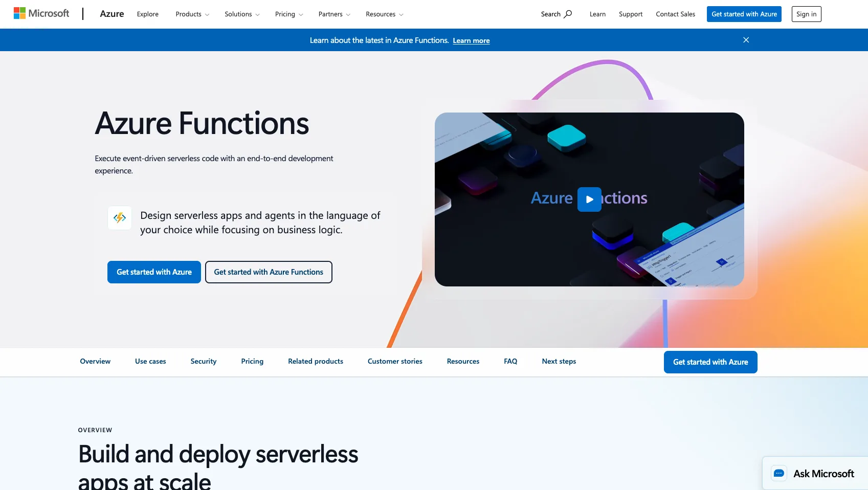Open the Support link
Image resolution: width=868 pixels, height=490 pixels.
coord(631,14)
